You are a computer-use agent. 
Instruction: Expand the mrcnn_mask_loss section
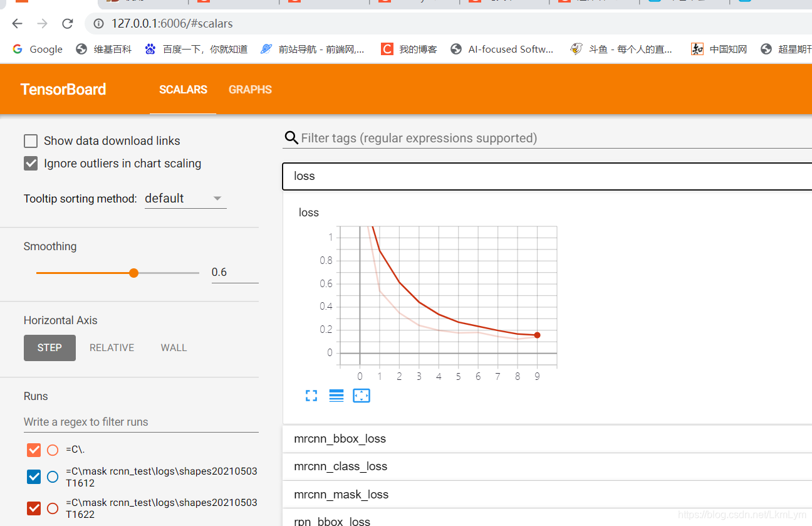(547, 495)
